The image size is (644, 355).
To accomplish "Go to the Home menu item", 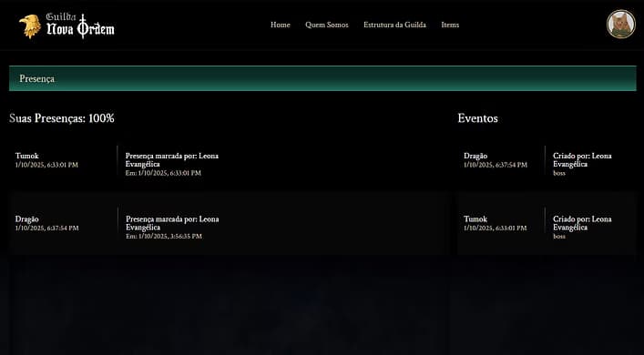I will [281, 25].
